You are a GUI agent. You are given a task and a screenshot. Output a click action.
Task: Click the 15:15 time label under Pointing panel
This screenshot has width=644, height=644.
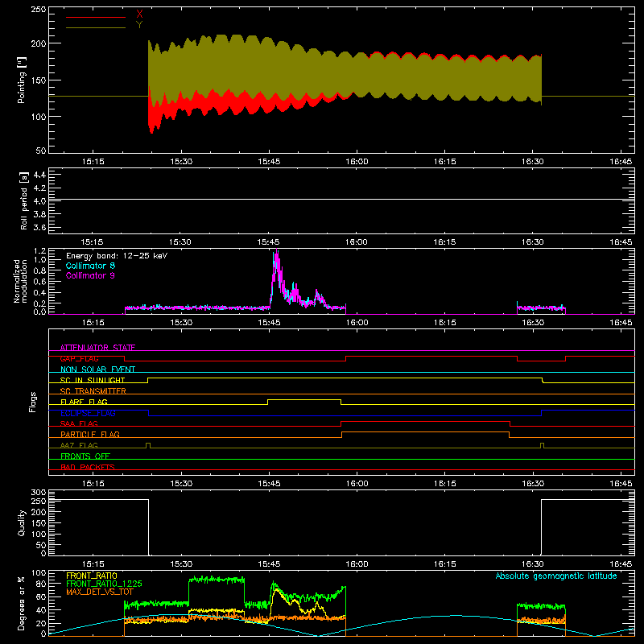pyautogui.click(x=93, y=162)
